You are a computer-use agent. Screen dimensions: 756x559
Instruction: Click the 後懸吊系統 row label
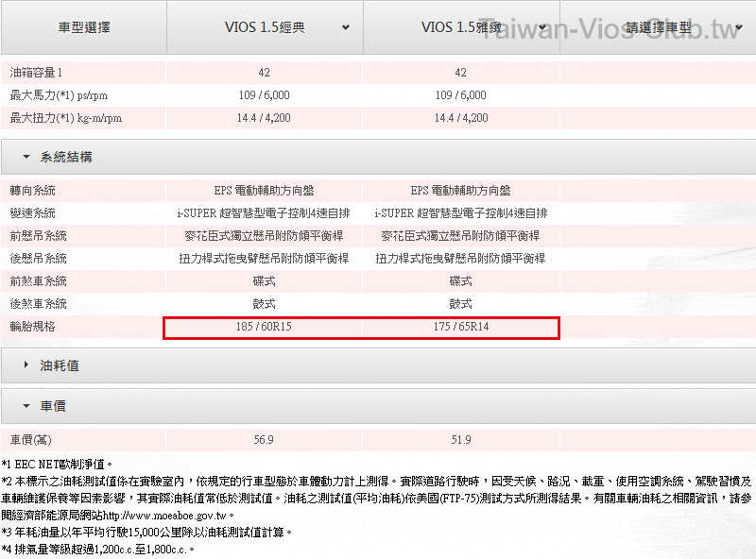point(38,259)
